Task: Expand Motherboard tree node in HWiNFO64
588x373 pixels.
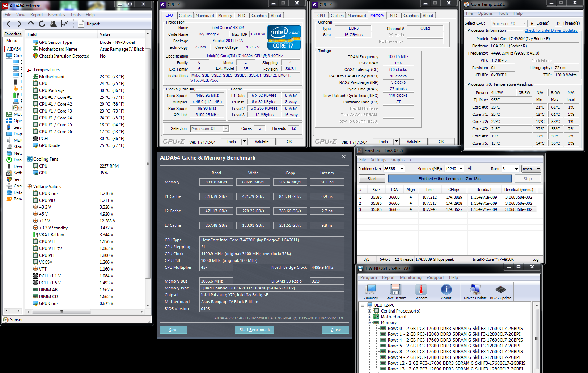Action: pyautogui.click(x=370, y=317)
